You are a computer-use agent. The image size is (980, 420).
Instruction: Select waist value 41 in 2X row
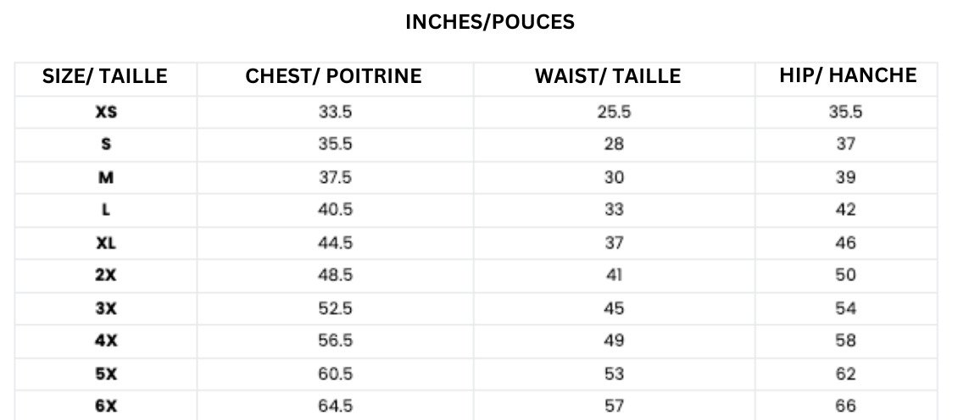(614, 275)
